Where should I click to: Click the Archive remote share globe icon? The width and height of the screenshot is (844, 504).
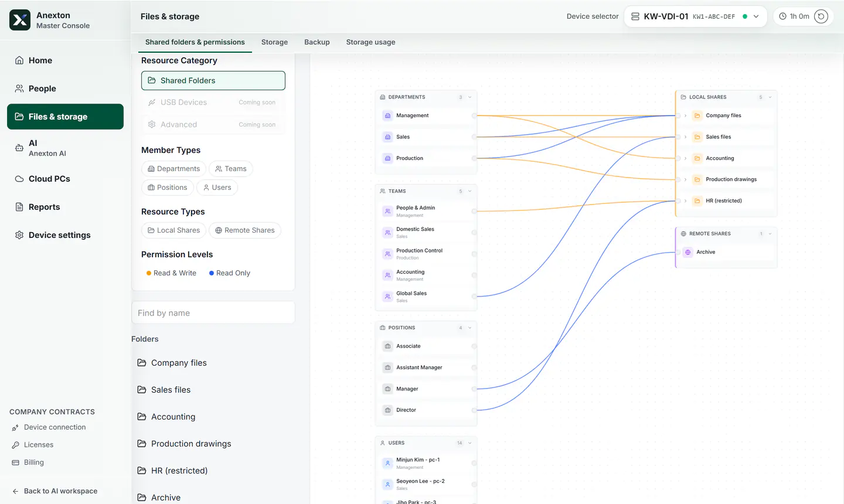[688, 252]
